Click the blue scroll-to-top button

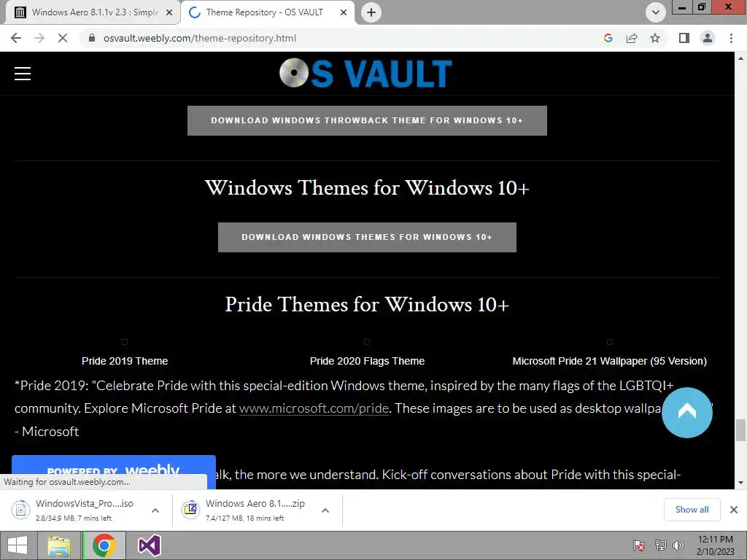point(687,413)
